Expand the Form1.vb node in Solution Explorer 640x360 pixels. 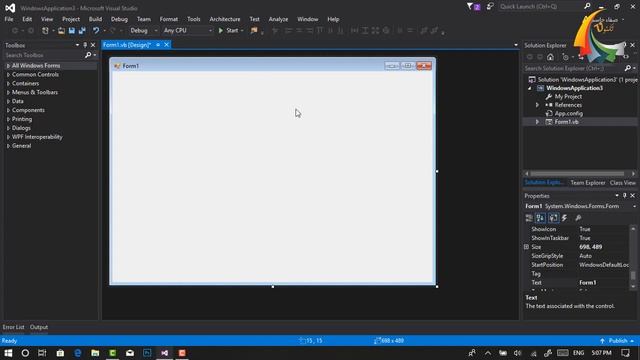(537, 122)
